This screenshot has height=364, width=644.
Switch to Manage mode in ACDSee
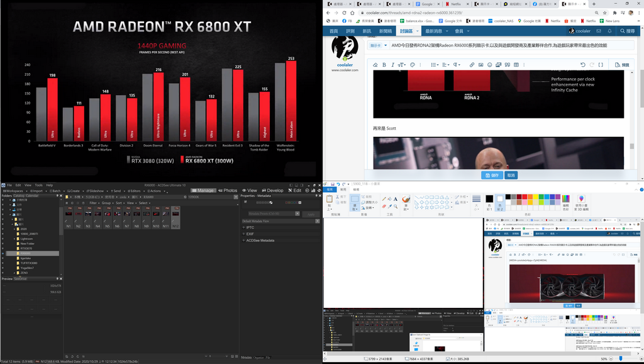(203, 190)
